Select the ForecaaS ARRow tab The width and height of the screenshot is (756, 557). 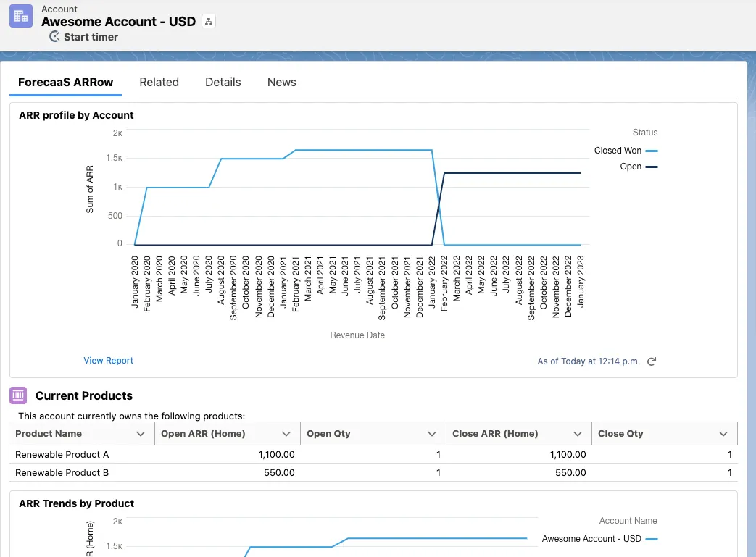65,82
